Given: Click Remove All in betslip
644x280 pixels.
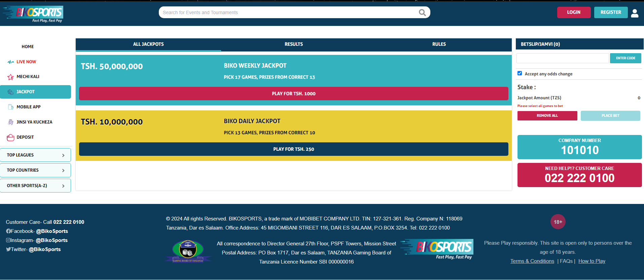Looking at the screenshot, I should click(x=547, y=116).
